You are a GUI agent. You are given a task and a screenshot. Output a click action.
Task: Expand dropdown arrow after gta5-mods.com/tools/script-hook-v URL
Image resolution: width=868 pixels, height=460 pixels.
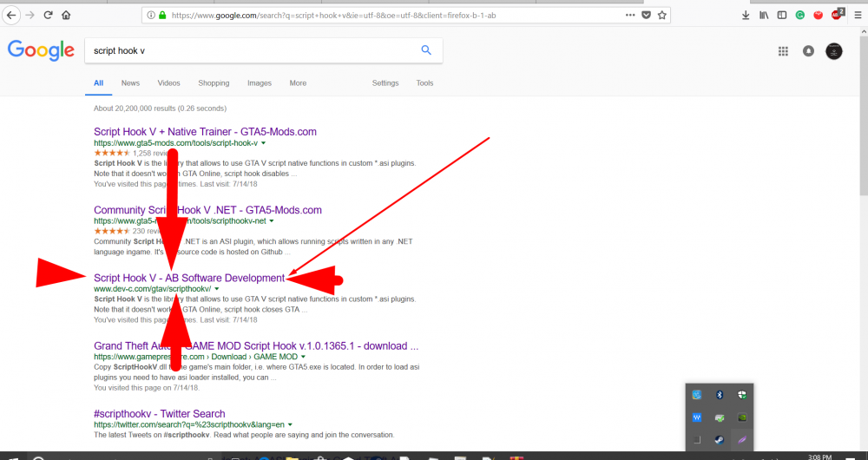(264, 143)
